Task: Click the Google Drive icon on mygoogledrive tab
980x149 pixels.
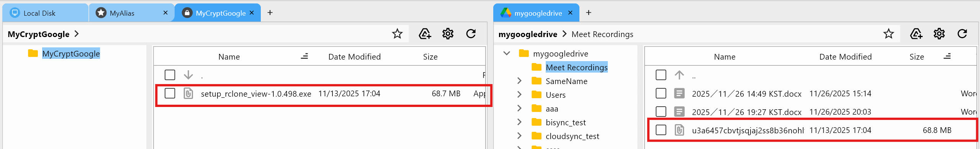Action: click(506, 13)
